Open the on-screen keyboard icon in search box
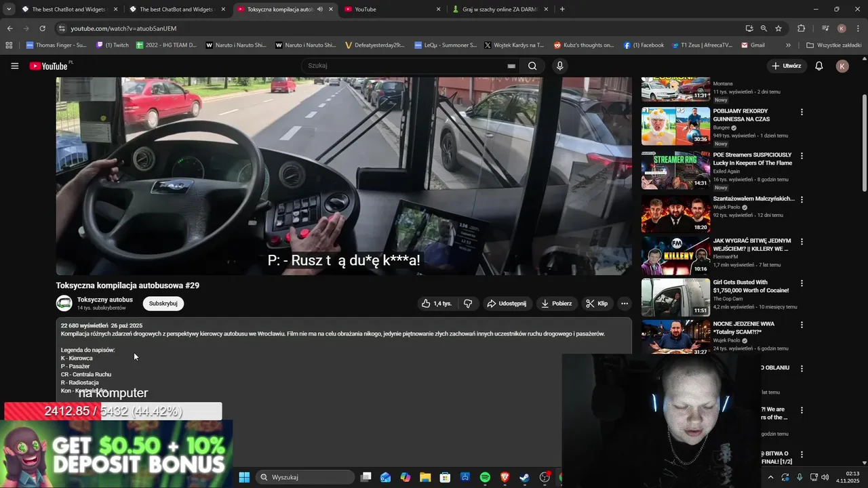The height and width of the screenshot is (488, 868). click(511, 66)
